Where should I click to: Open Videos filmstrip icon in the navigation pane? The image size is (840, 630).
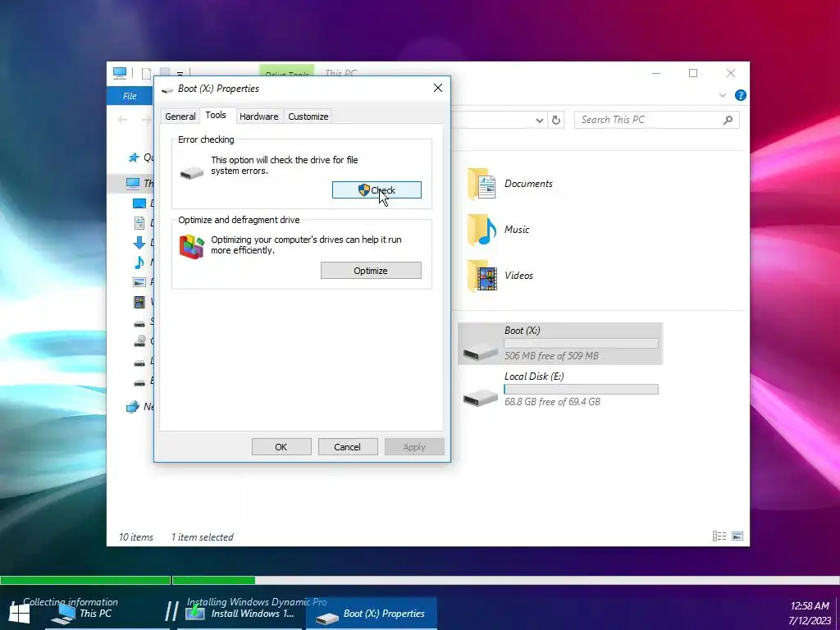point(139,302)
